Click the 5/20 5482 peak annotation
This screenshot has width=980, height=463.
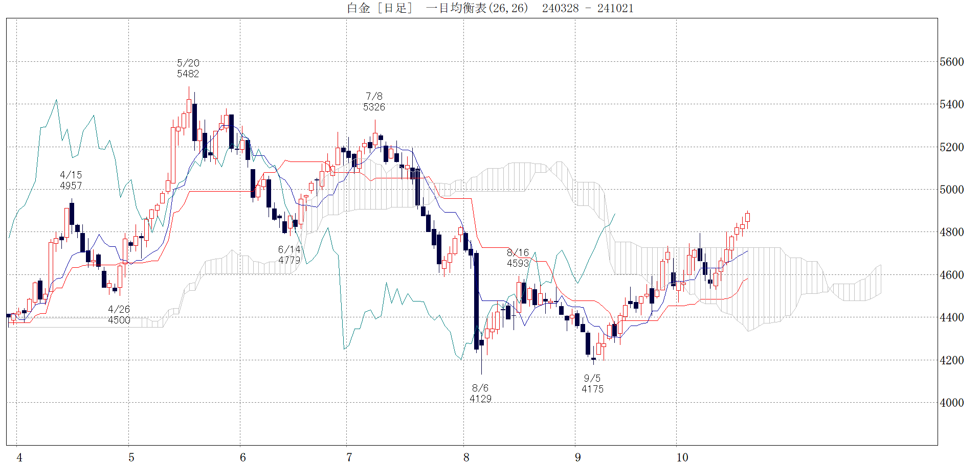pyautogui.click(x=188, y=68)
